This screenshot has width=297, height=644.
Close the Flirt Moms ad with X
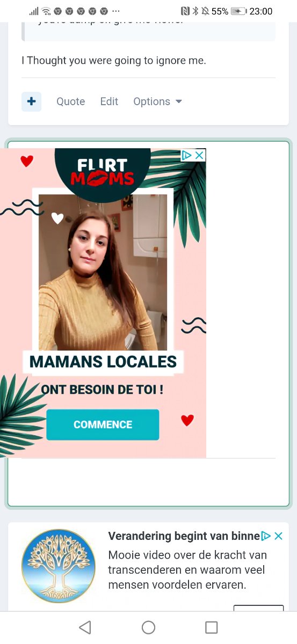199,155
